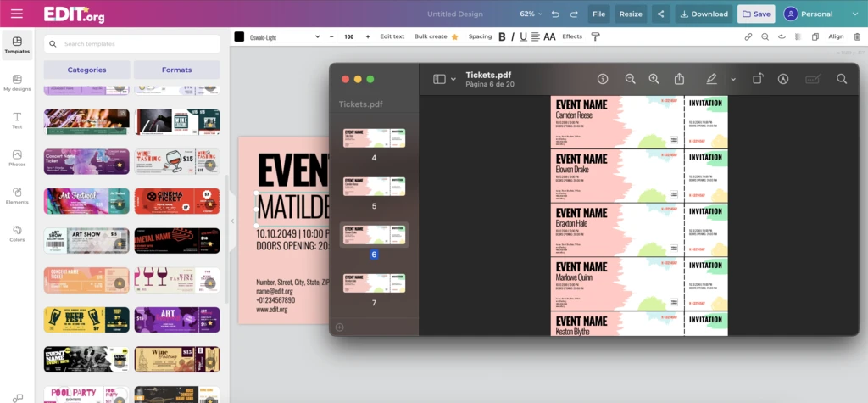Image resolution: width=868 pixels, height=403 pixels.
Task: Click the share icon button
Action: tap(661, 14)
